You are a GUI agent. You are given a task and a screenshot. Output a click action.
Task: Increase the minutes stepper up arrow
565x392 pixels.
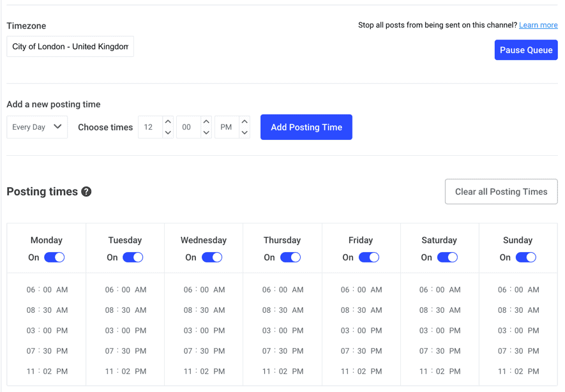(206, 122)
